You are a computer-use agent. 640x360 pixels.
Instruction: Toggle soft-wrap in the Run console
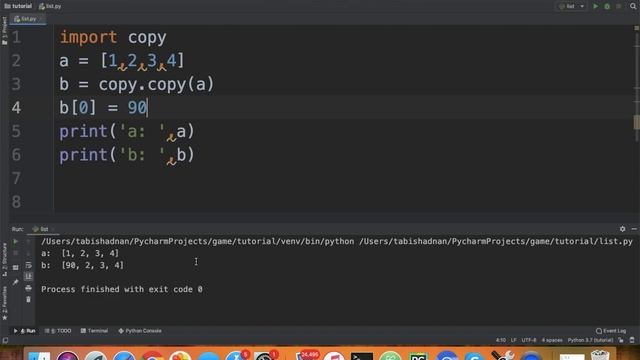pos(28,265)
